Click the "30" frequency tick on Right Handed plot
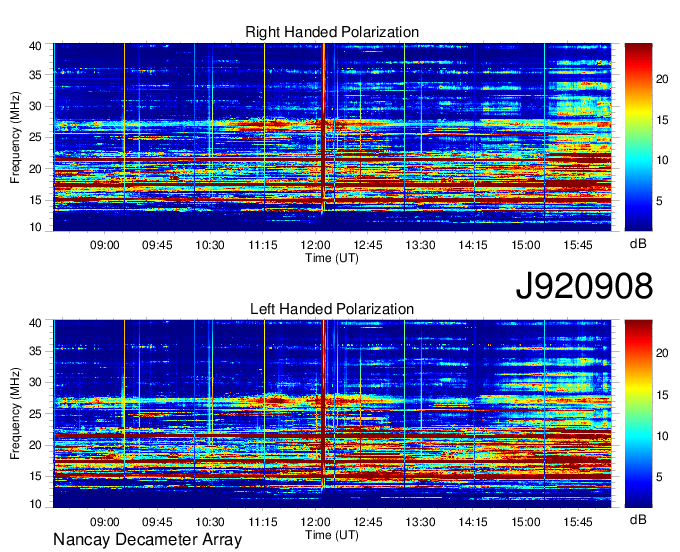Viewport: 680px width, 552px height. click(x=35, y=106)
